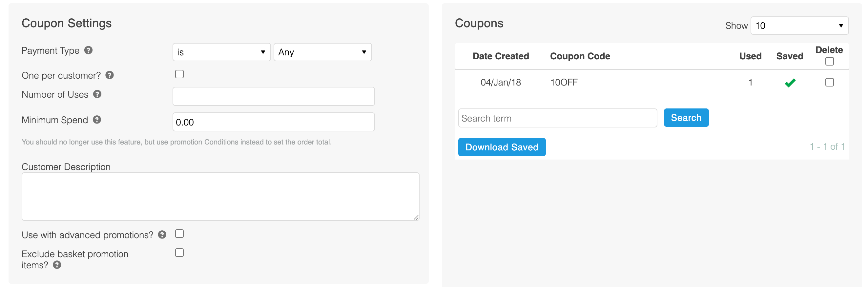Enable One per customer checkbox

[179, 74]
